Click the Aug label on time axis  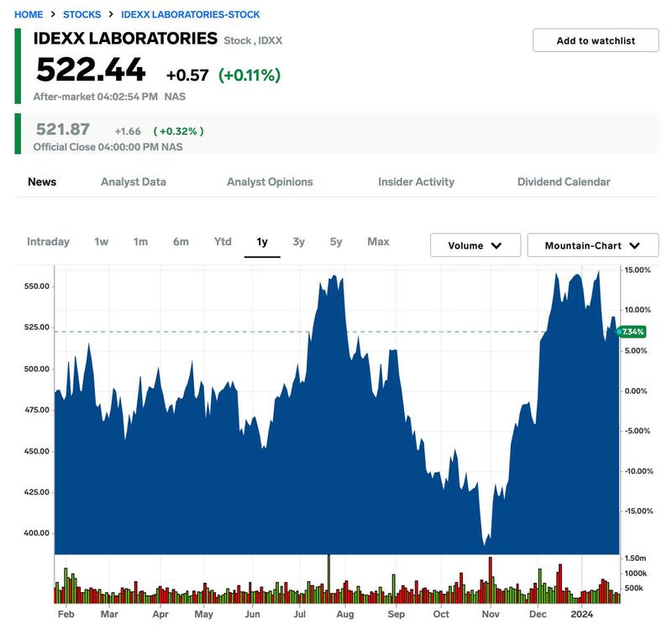click(345, 614)
